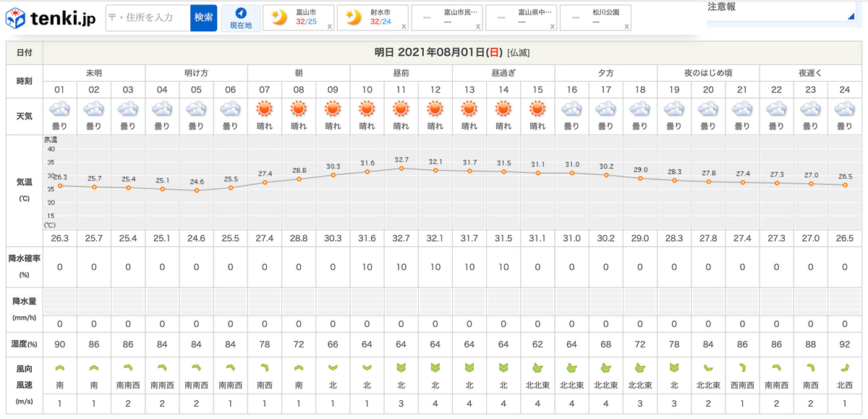
Task: Click the 降水確率 row label
Action: pos(25,266)
